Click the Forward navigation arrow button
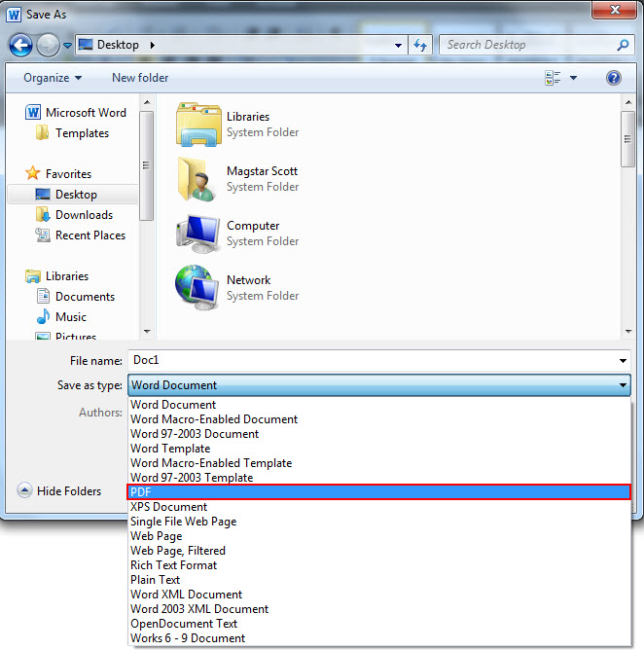644x650 pixels. pos(48,45)
